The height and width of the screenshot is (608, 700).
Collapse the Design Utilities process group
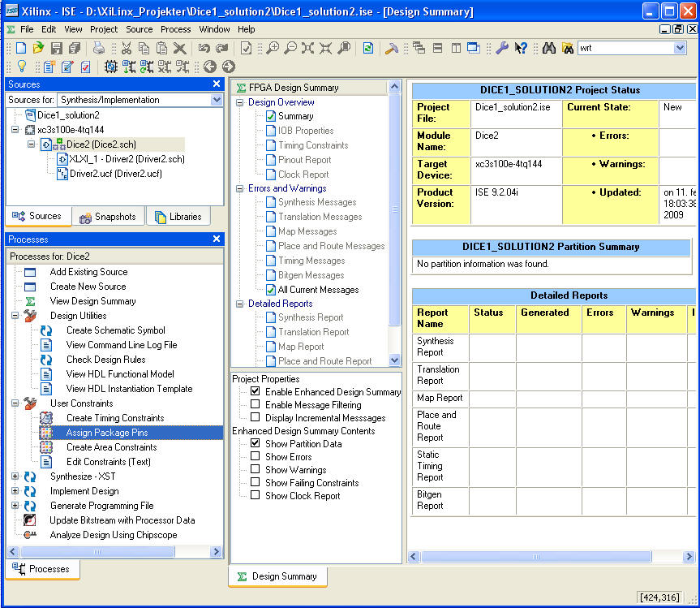(15, 316)
